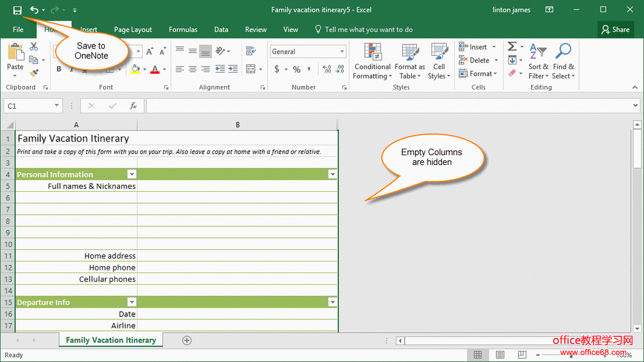644x362 pixels.
Task: Expand the Personal Information filter dropdown
Action: [x=132, y=174]
